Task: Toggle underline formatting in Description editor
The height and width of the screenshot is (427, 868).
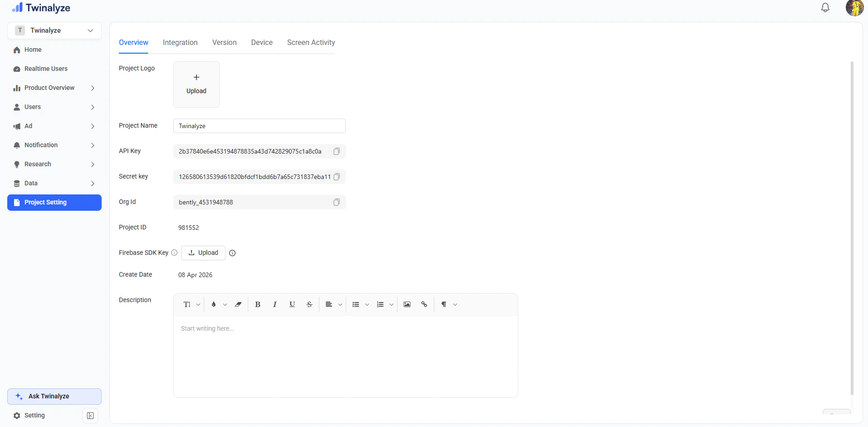Action: click(292, 304)
